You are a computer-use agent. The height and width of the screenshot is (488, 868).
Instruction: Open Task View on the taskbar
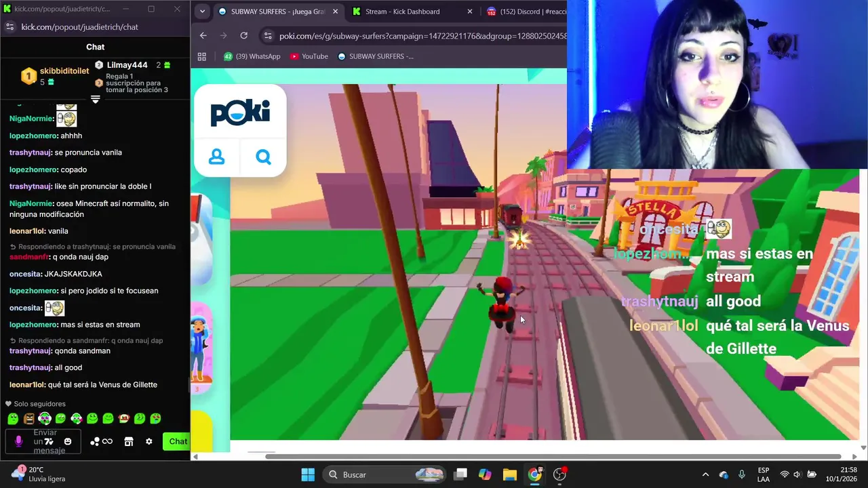click(x=460, y=474)
